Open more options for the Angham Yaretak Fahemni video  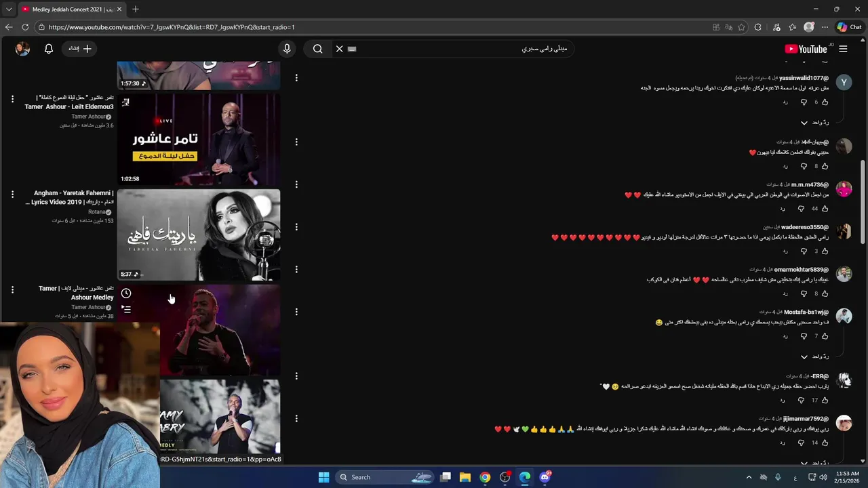pos(12,195)
